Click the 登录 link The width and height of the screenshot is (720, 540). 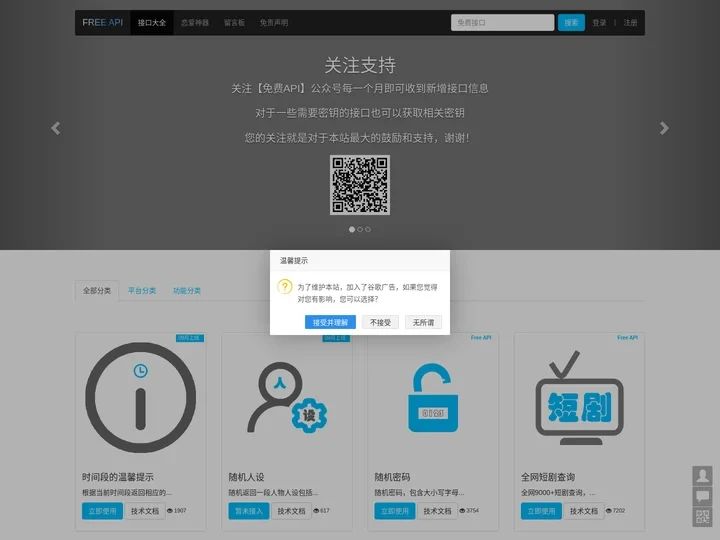[x=599, y=22]
